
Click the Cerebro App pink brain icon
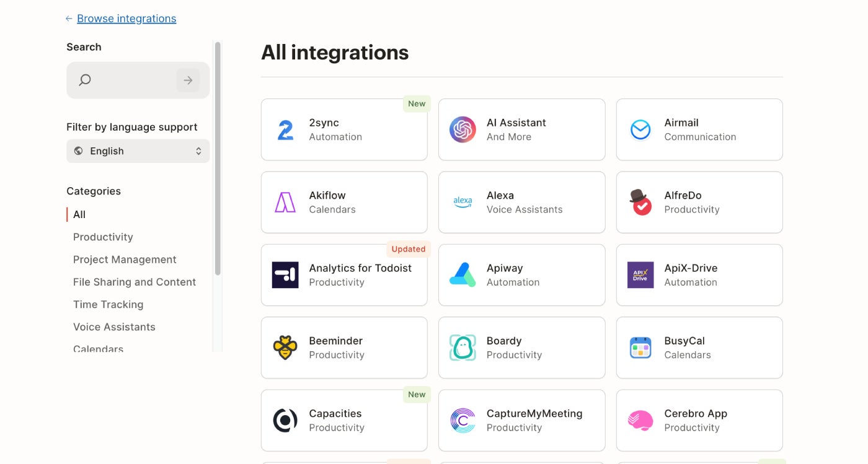[x=640, y=421]
